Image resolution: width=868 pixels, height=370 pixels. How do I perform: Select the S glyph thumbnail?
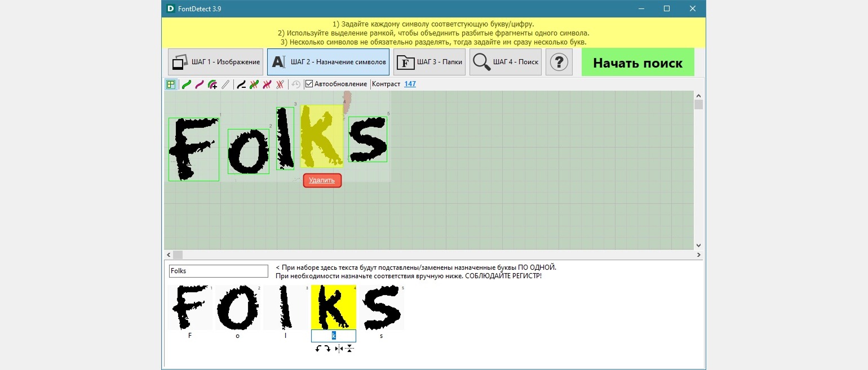(382, 307)
